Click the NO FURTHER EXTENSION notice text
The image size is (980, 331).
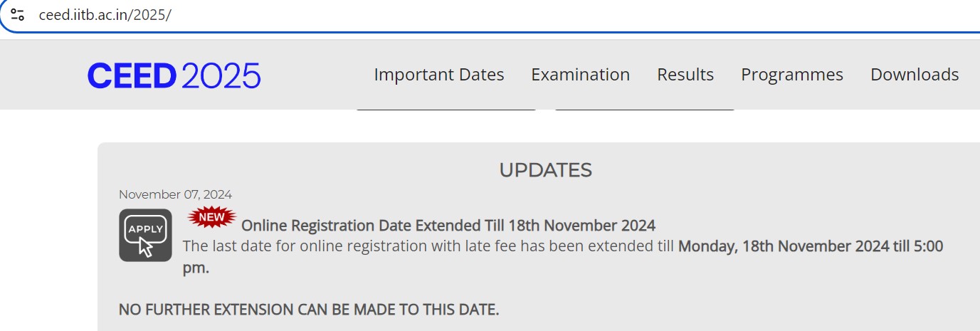coord(309,310)
